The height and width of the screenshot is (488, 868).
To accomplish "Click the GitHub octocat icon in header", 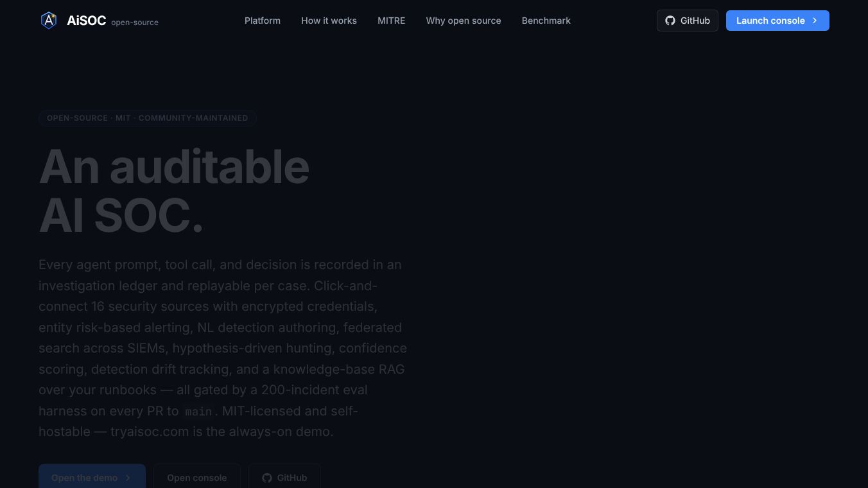I will click(x=670, y=21).
